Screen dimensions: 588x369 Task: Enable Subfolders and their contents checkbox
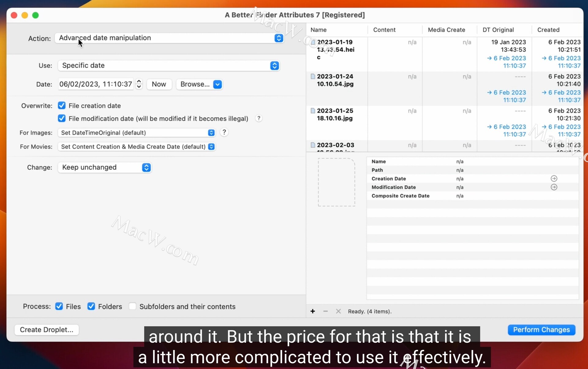point(132,306)
